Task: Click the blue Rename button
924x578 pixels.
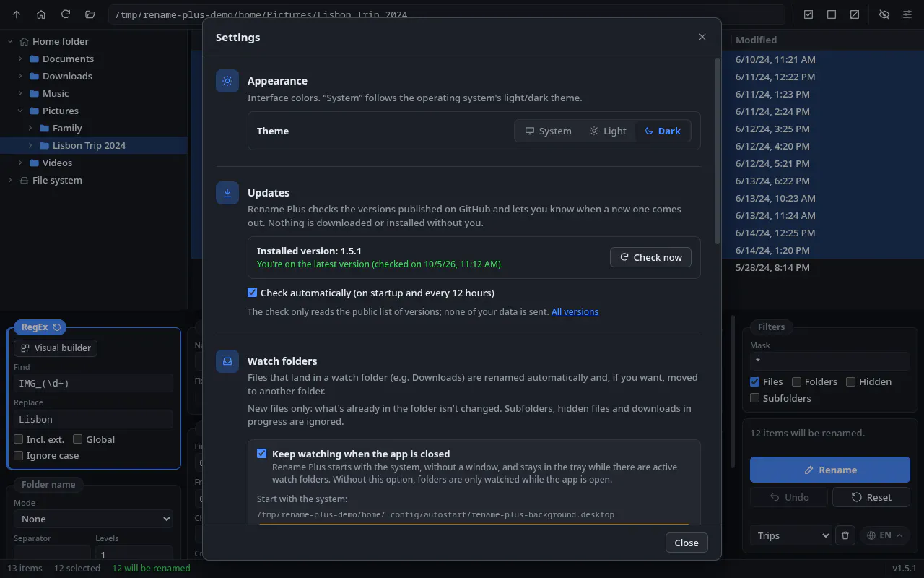Action: tap(830, 470)
